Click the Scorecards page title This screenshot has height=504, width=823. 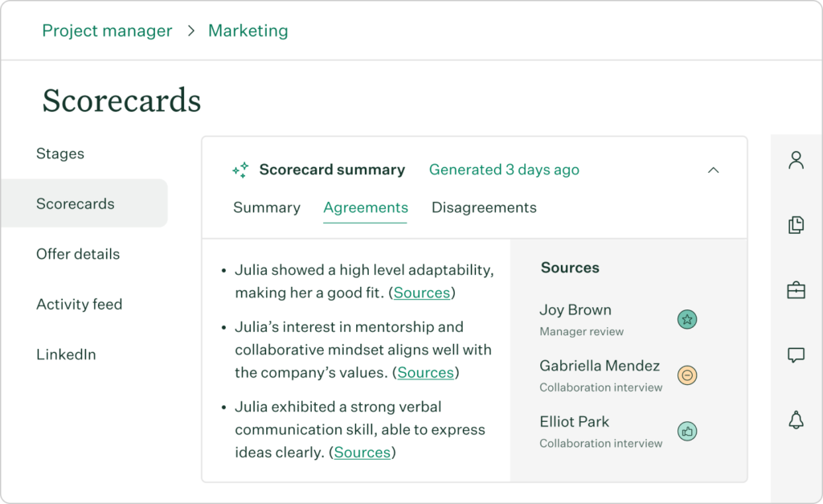pos(122,100)
